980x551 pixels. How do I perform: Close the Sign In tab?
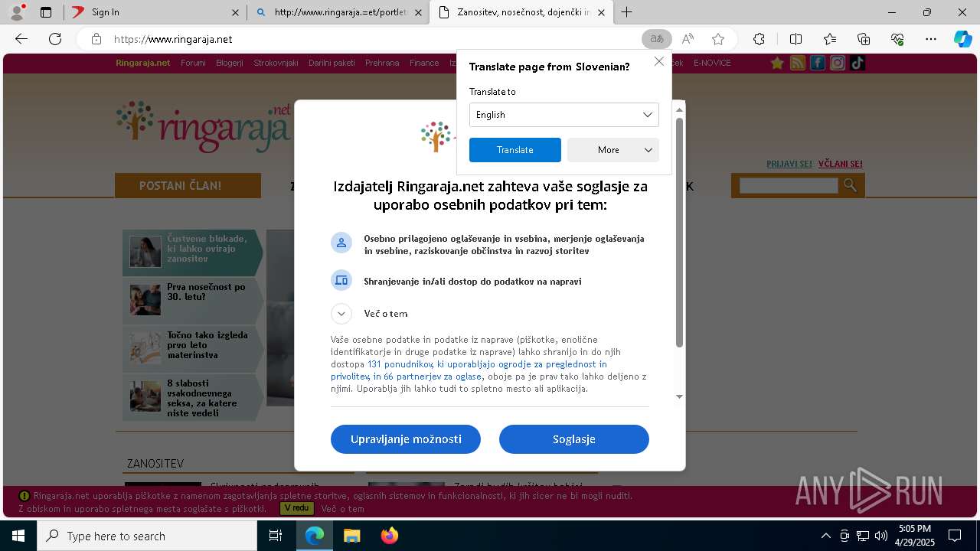(x=235, y=12)
